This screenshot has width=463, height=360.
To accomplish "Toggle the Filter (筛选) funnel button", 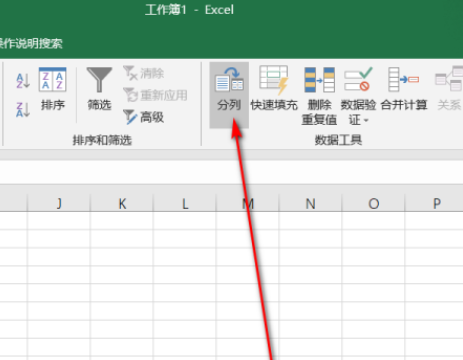I will pyautogui.click(x=99, y=89).
